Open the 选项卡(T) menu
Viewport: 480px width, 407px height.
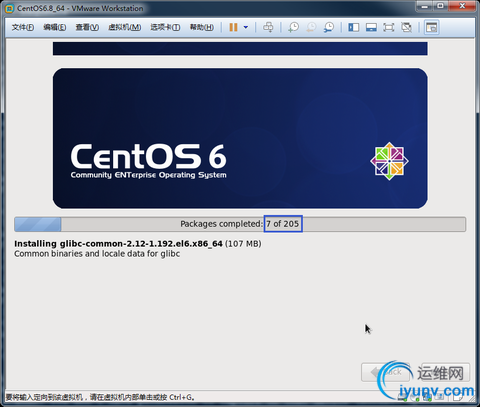[165, 27]
